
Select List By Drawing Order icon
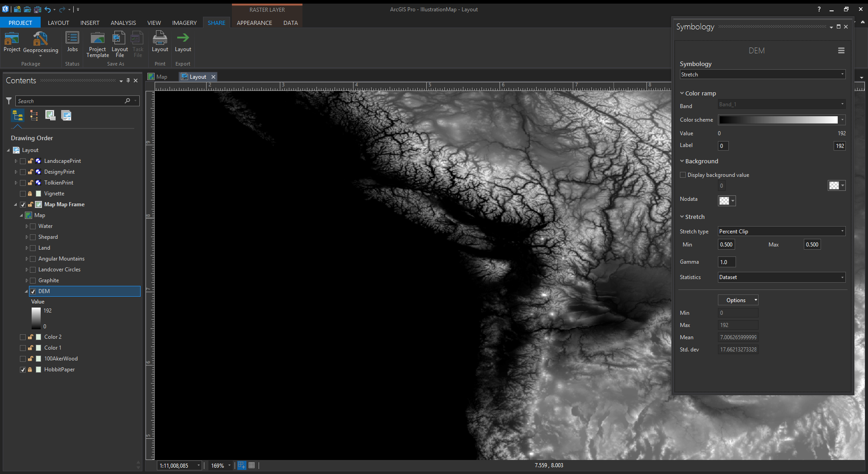pyautogui.click(x=17, y=116)
